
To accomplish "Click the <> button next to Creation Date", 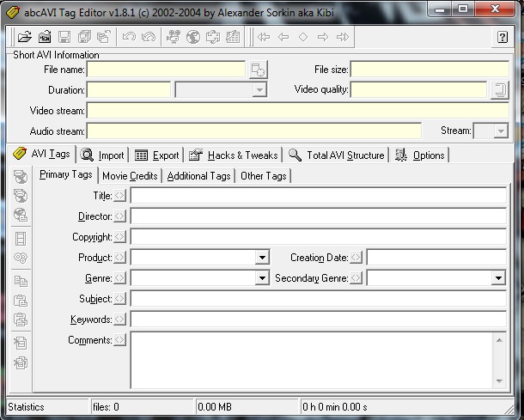I will click(x=356, y=258).
